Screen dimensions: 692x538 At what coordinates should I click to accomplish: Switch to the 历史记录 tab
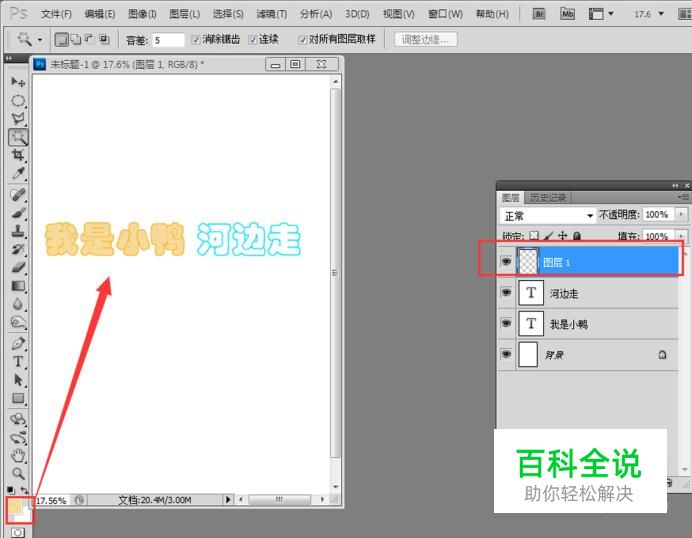(x=548, y=198)
